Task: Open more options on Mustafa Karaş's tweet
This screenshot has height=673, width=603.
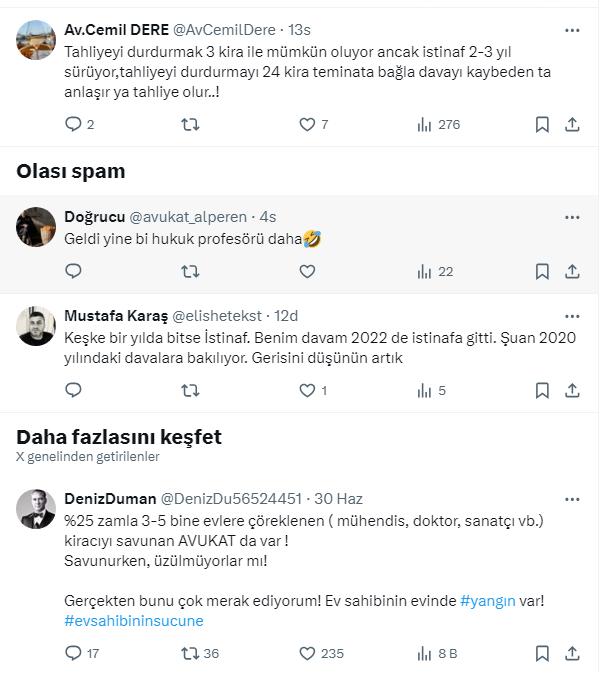Action: tap(572, 313)
